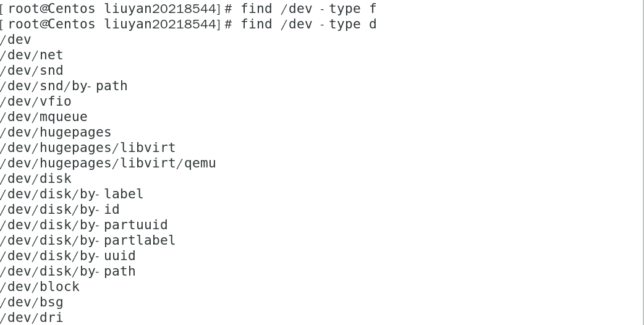Click the /dev/hugepages line

pos(56,132)
